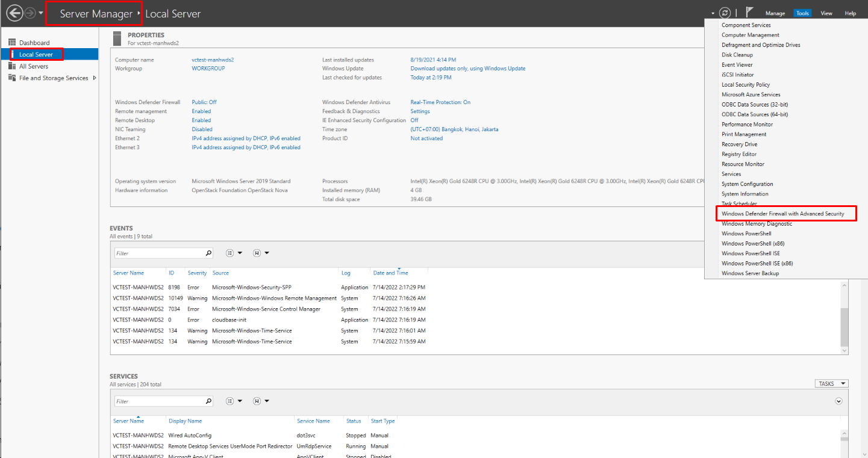Click Real-Time Protection: On link
The image size is (868, 458).
click(440, 102)
